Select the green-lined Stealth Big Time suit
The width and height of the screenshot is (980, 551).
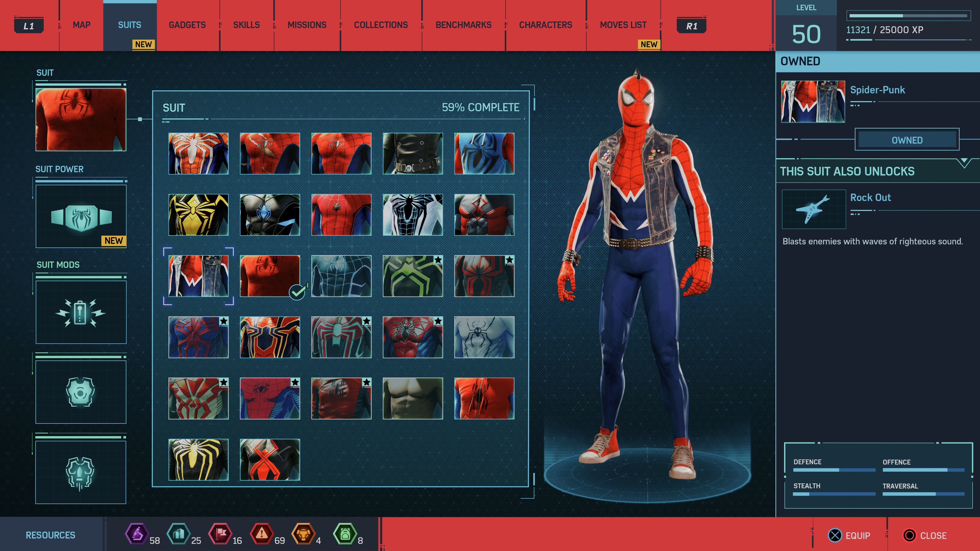pyautogui.click(x=413, y=276)
